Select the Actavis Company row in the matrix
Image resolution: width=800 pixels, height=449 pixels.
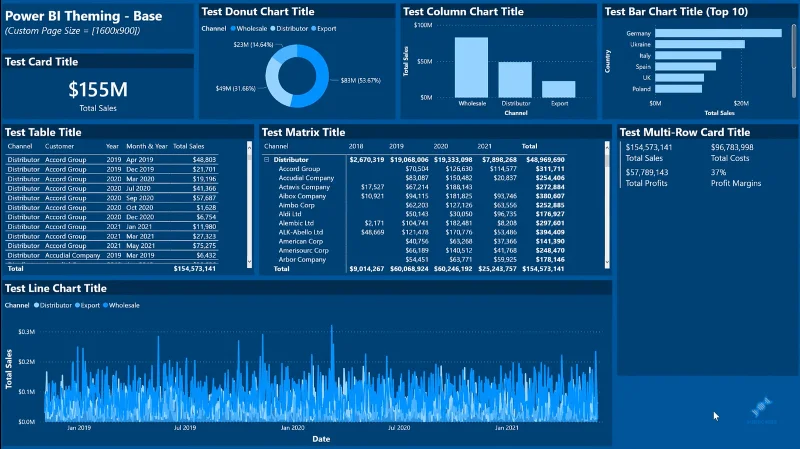coord(305,187)
